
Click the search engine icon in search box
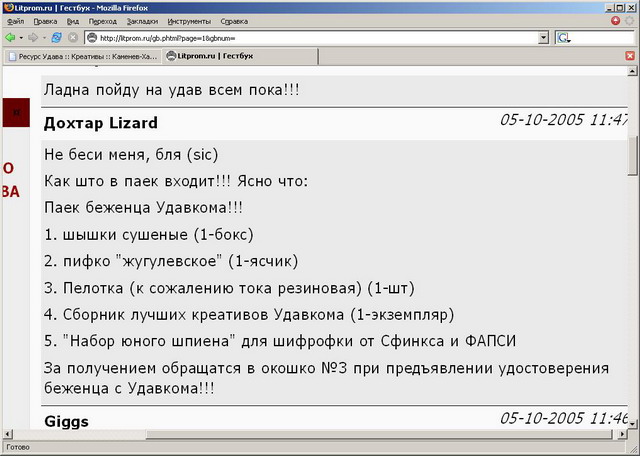click(x=563, y=37)
